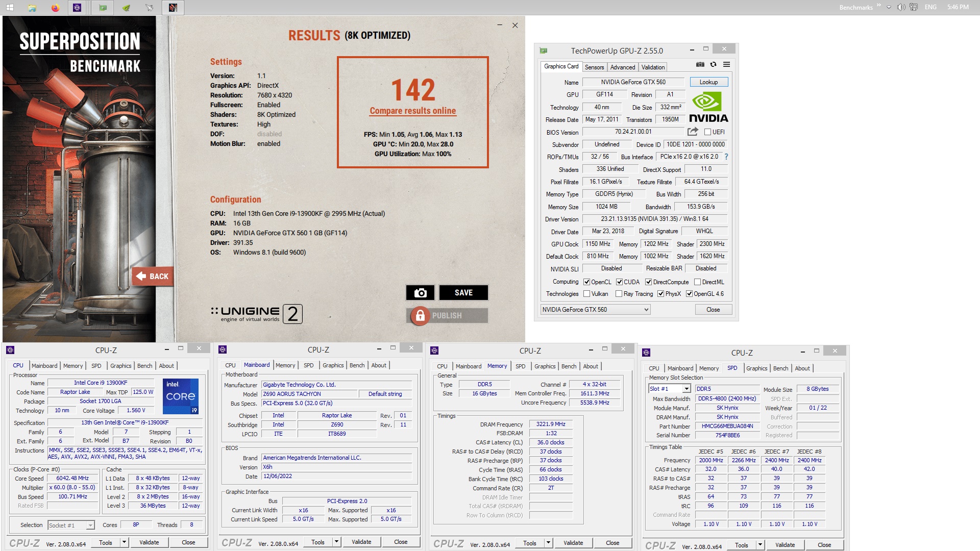The width and height of the screenshot is (980, 551).
Task: Click the NVIDIA GeForce GTX 560 name field
Action: [633, 82]
